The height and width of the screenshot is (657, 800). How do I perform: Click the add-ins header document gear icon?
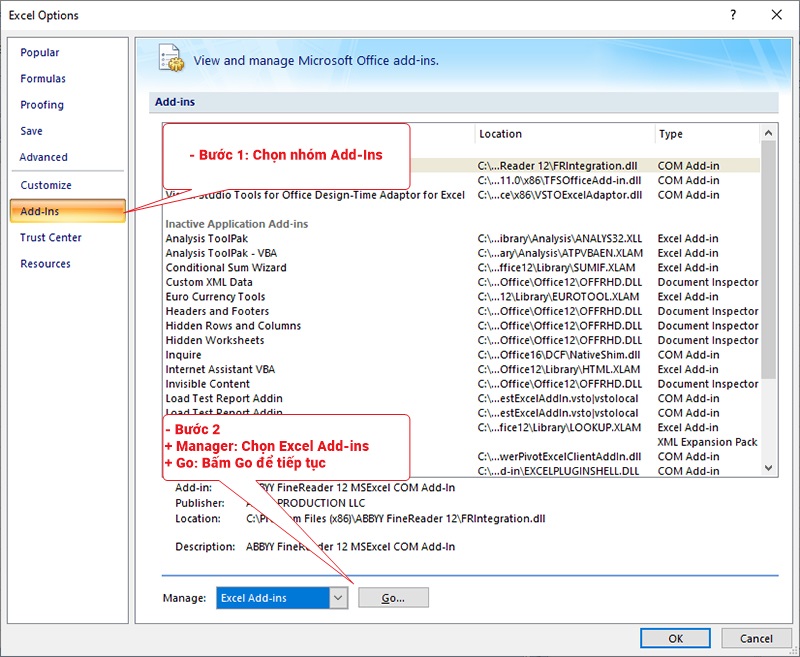[171, 58]
